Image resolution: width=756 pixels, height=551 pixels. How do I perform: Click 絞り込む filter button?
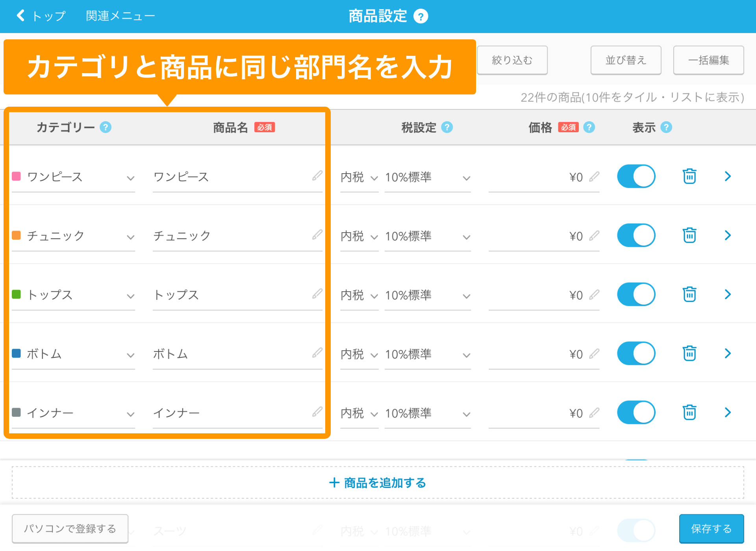click(512, 60)
